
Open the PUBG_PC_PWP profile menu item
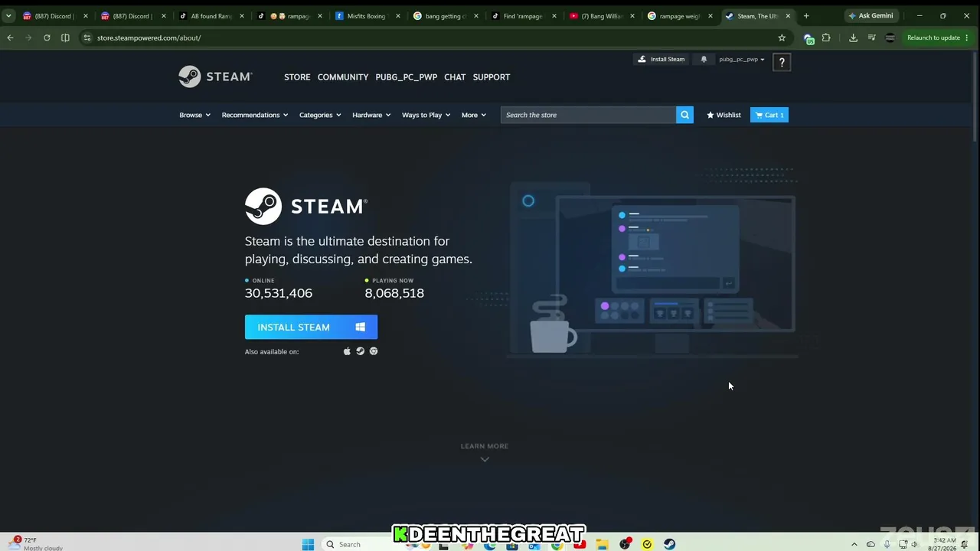click(407, 77)
